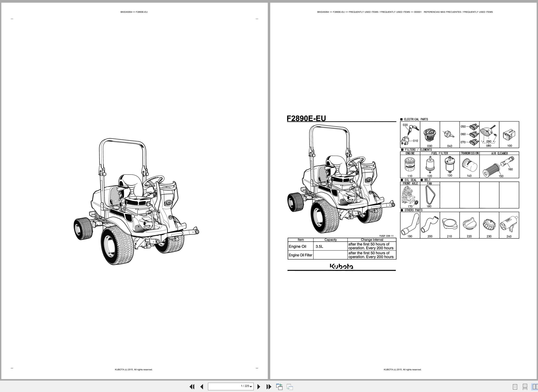Click the page number field showing 1 / 225
The height and width of the screenshot is (392, 538).
click(x=231, y=386)
